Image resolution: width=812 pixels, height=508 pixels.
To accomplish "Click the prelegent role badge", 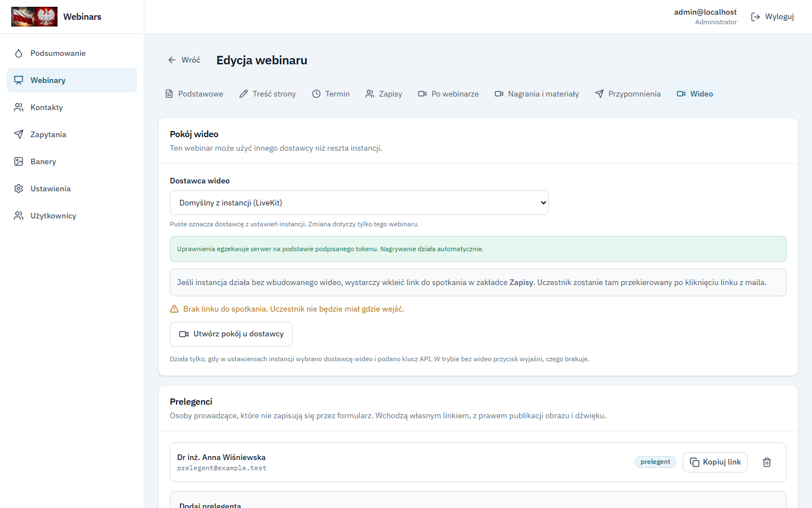I will pyautogui.click(x=655, y=462).
